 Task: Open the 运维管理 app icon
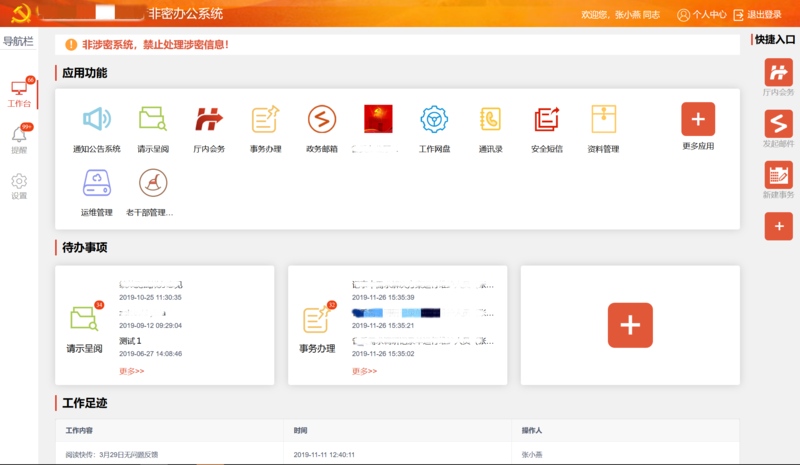96,183
